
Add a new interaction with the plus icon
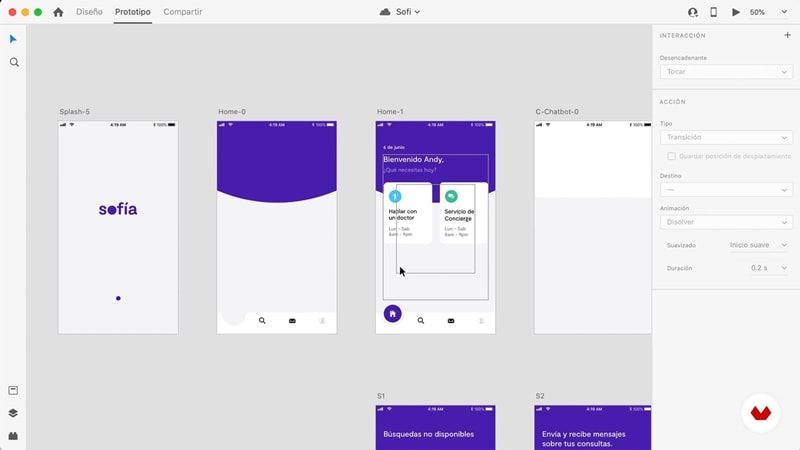click(787, 35)
